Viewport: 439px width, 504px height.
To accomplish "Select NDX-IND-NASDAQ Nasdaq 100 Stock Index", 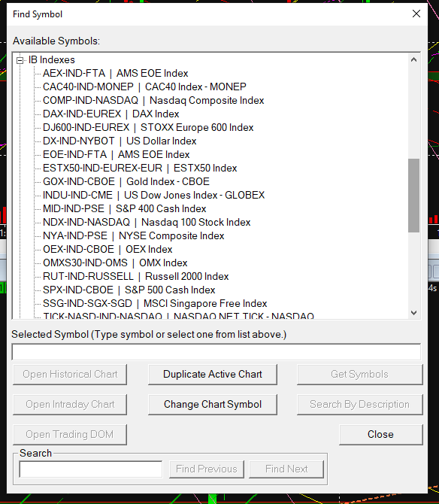I will tap(147, 222).
